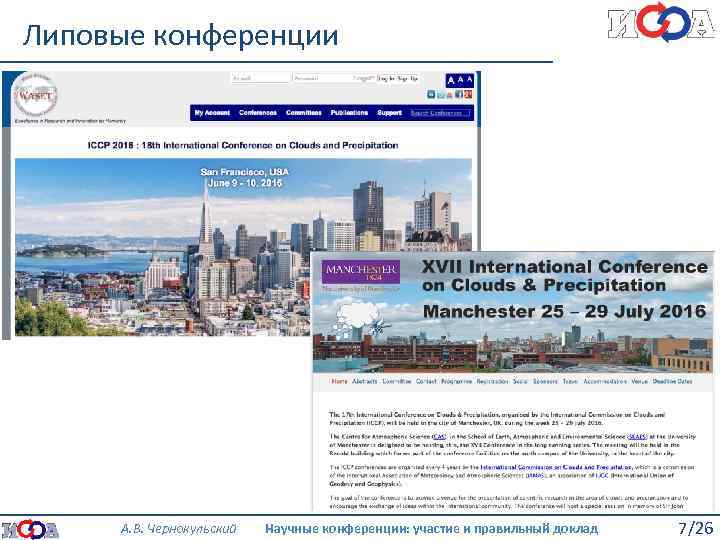
Task: Click the WASET logo on conference site
Action: pyautogui.click(x=35, y=96)
